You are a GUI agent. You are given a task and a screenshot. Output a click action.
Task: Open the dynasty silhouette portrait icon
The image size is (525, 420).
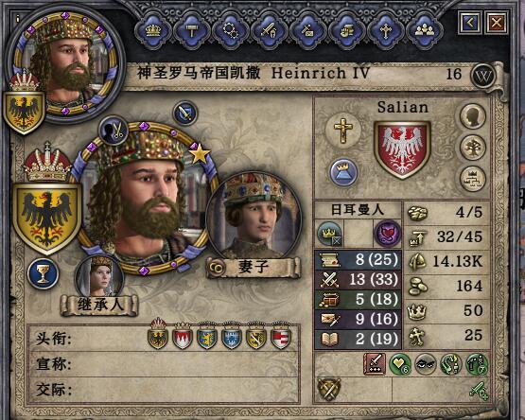click(x=472, y=116)
